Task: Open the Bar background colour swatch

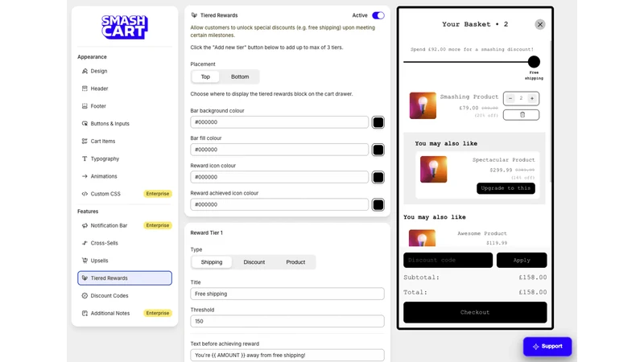Action: [x=378, y=122]
